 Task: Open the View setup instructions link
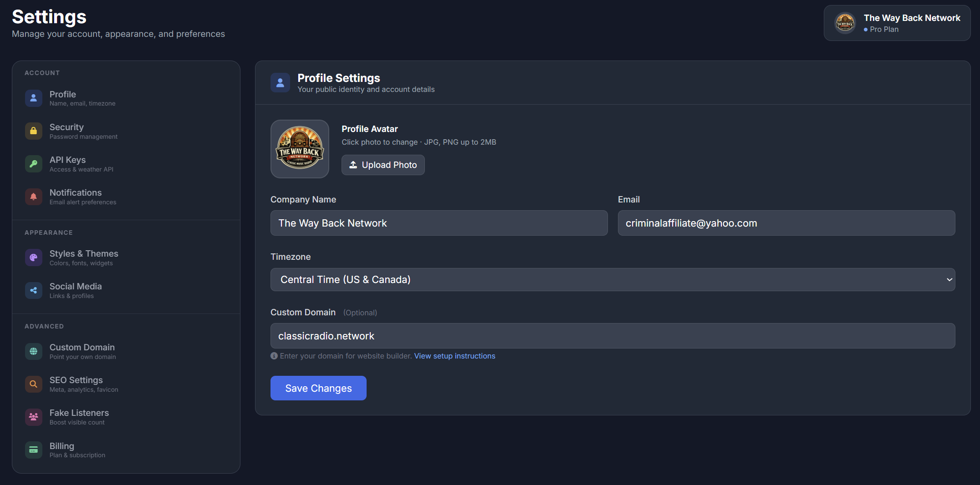[x=454, y=356]
